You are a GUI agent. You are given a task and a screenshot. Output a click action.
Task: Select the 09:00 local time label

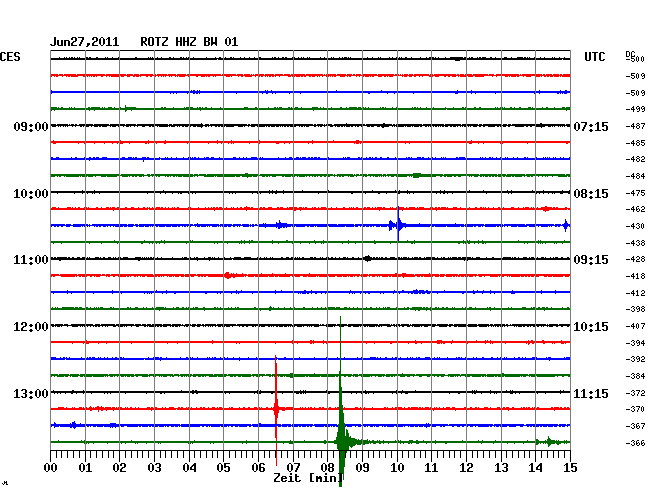(x=31, y=126)
